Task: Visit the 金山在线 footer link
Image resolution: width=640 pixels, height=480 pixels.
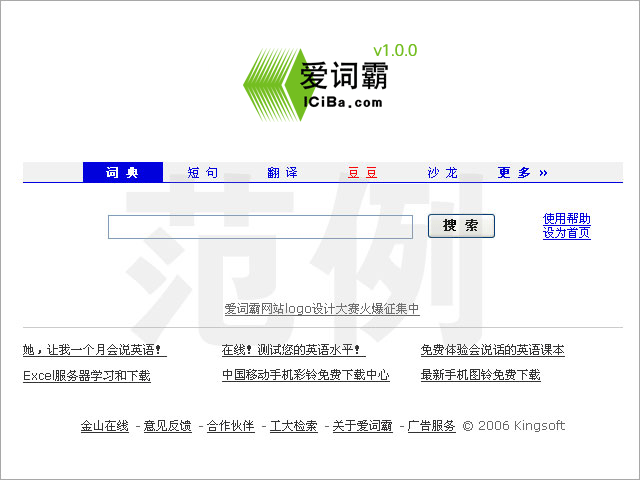Action: pyautogui.click(x=104, y=426)
